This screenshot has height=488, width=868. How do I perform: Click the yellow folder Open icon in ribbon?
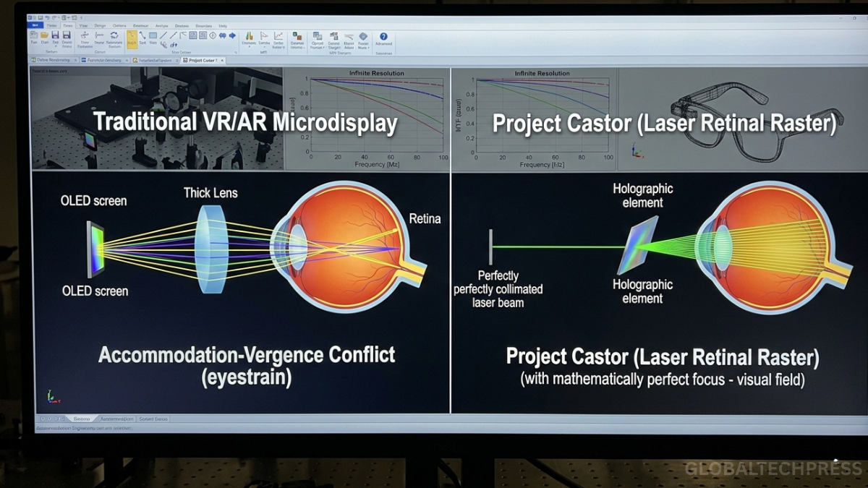pos(45,35)
